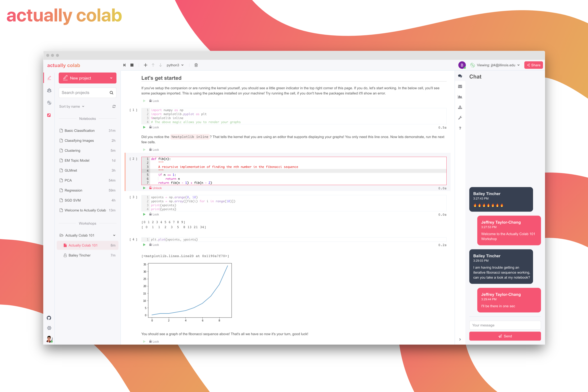Download the notebook using the download icon
The width and height of the screenshot is (588, 392).
click(x=460, y=107)
